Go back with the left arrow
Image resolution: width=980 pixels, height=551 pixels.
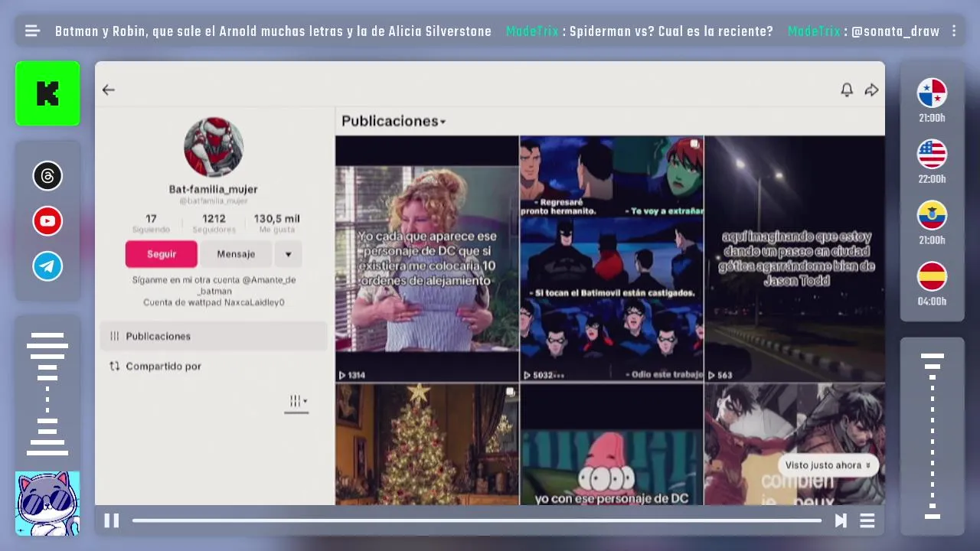109,90
